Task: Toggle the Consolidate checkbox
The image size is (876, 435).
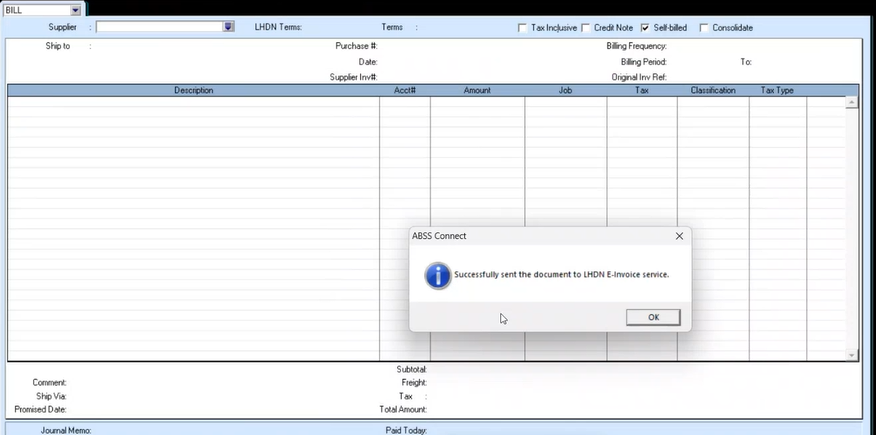Action: [704, 28]
